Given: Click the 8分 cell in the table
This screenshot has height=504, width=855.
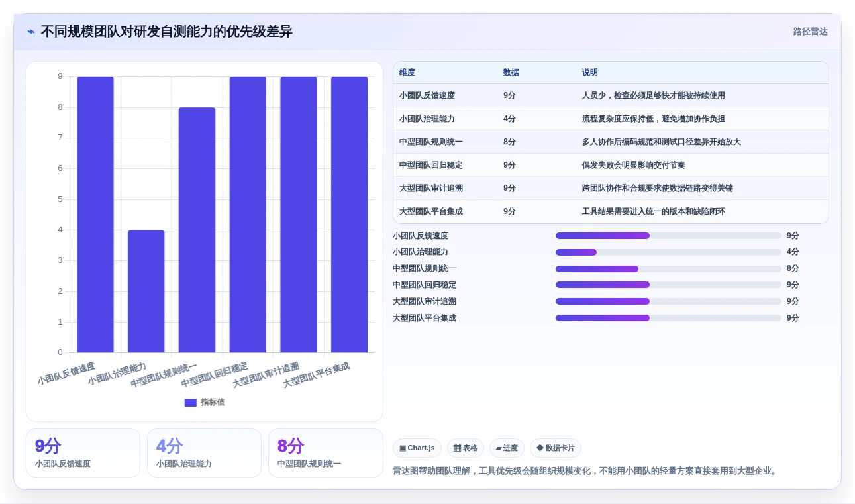Looking at the screenshot, I should (x=509, y=142).
